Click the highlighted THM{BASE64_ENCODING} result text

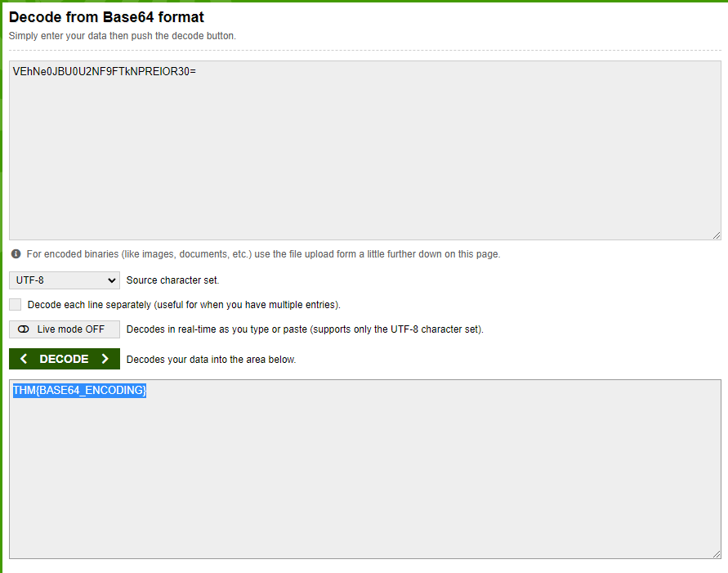pos(79,391)
